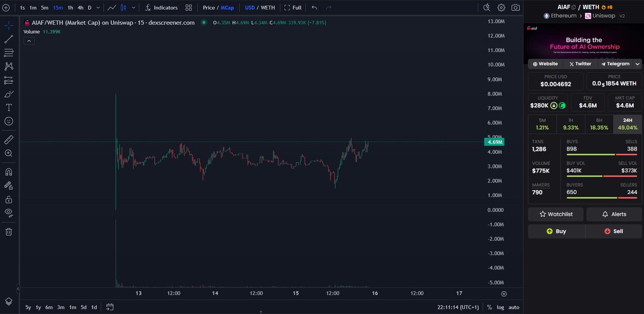Select candlestick chart style

[124, 8]
